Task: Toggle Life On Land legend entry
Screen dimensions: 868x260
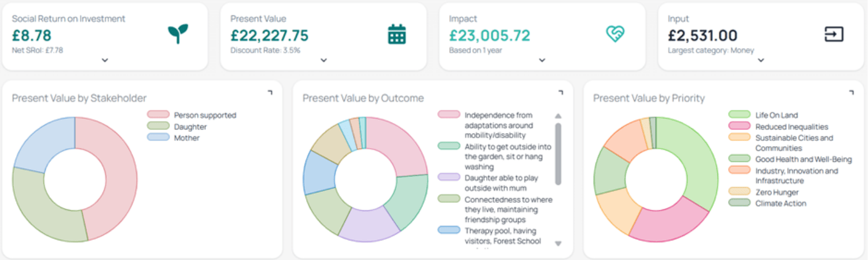Action: tap(776, 115)
